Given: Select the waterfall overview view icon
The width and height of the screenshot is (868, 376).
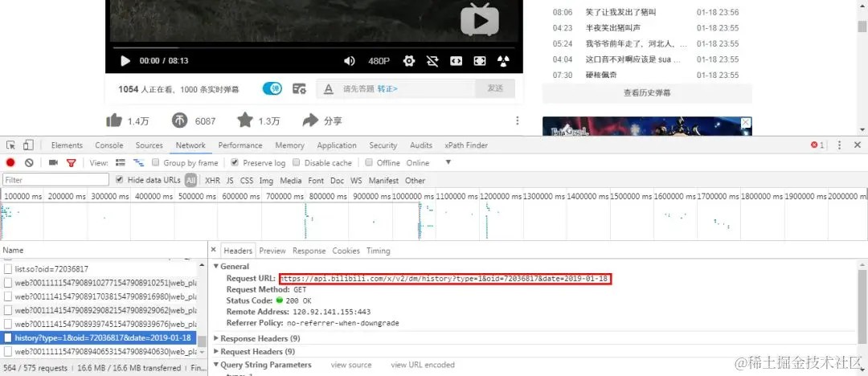Looking at the screenshot, I should click(x=138, y=163).
